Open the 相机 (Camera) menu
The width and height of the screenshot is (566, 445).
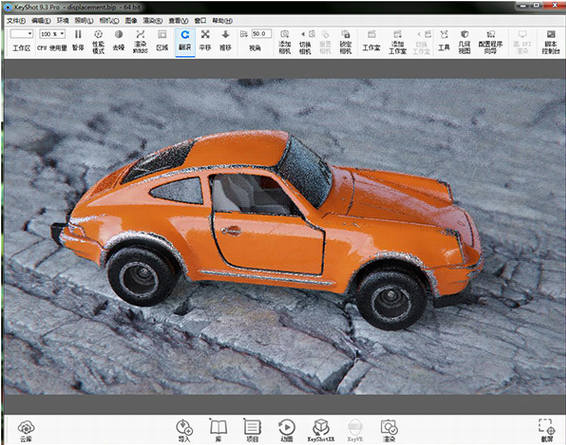[x=109, y=21]
